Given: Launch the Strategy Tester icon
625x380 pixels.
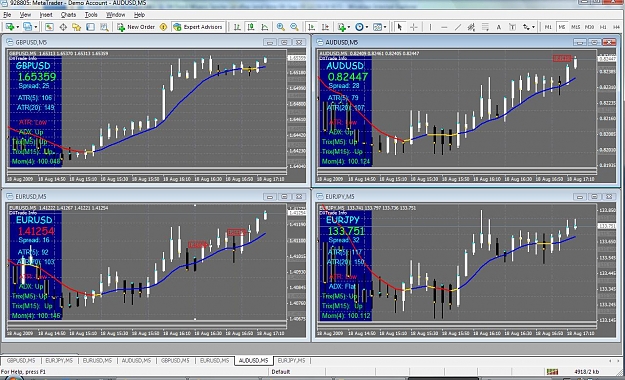Looking at the screenshot, I should point(104,27).
